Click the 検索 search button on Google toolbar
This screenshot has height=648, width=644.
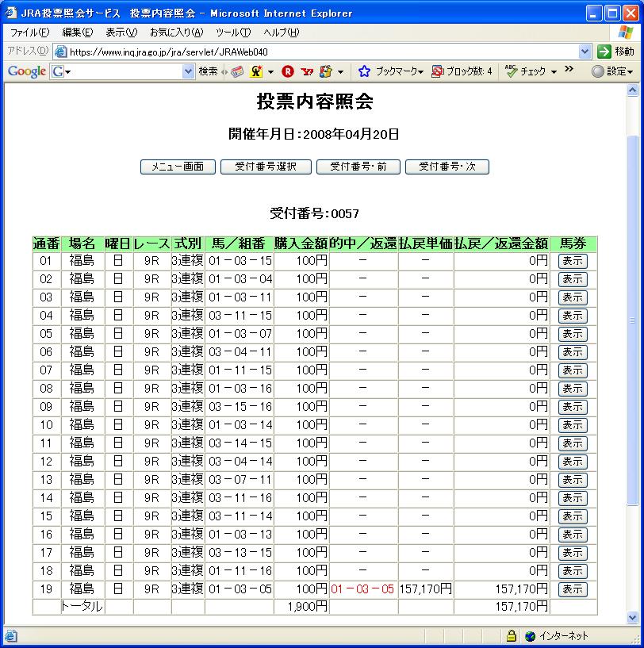click(x=208, y=71)
